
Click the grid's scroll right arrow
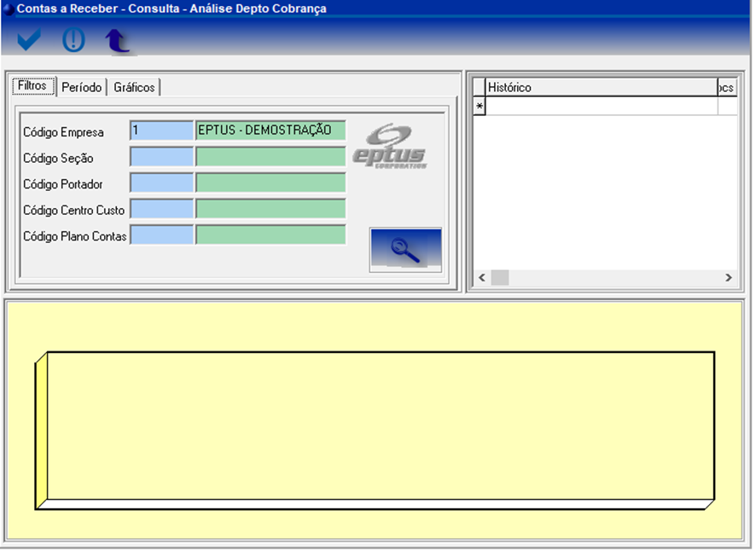(x=728, y=278)
